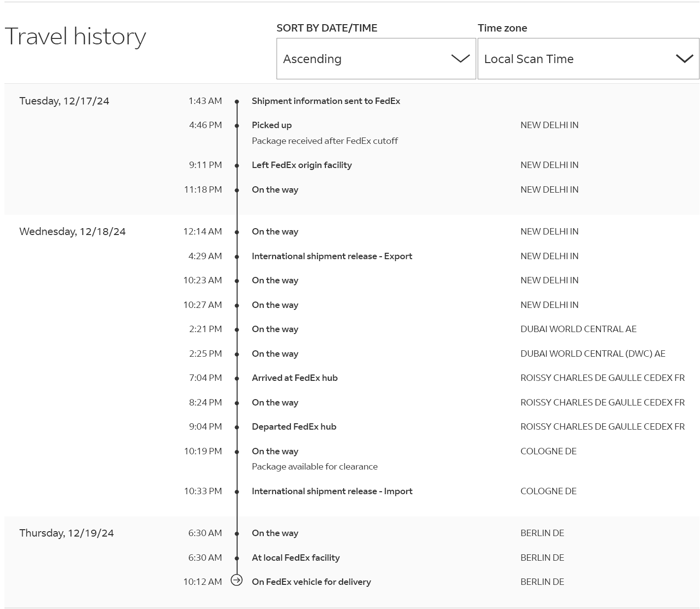Click the Travel history heading
The image size is (700, 609).
click(75, 36)
